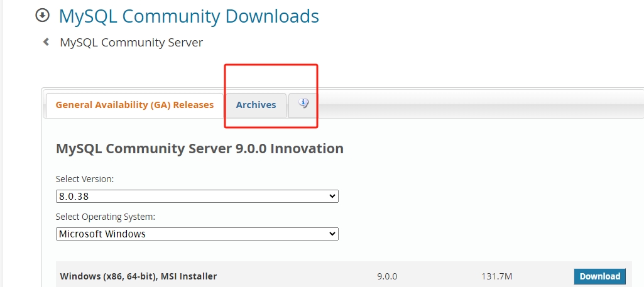The width and height of the screenshot is (644, 287).
Task: Switch to the Archives tab
Action: coord(256,105)
